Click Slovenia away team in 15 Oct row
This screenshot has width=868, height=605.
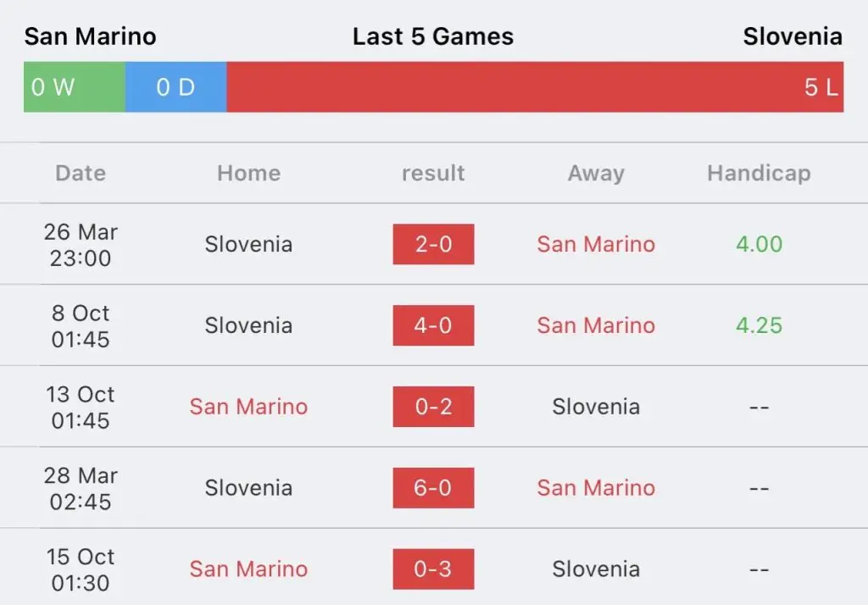(x=596, y=569)
